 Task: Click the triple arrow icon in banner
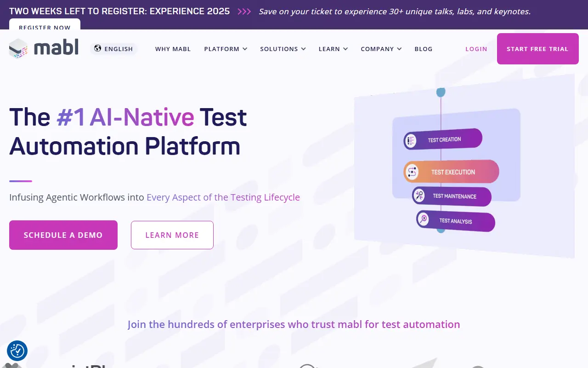244,11
